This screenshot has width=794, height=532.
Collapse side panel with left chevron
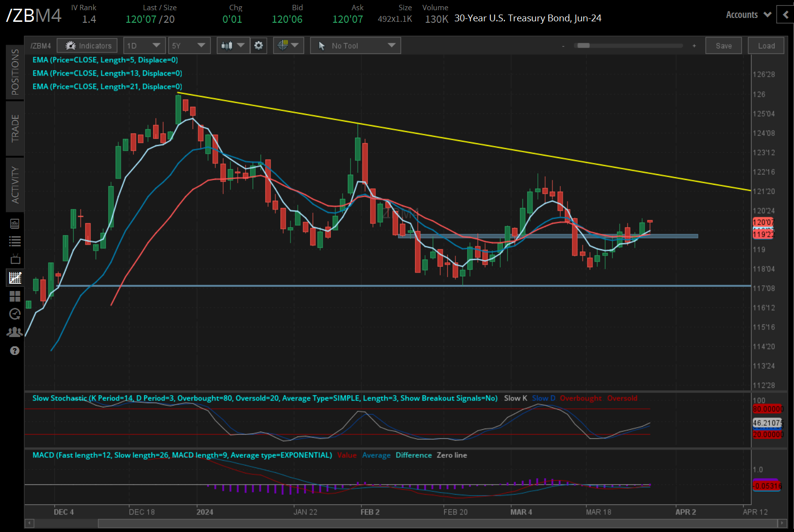coord(786,15)
